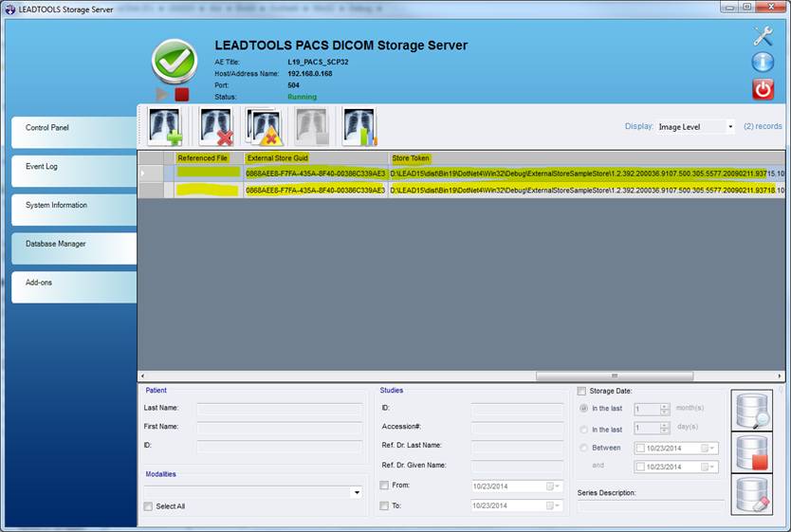Open the Control Panel tab
791x532 pixels.
pos(74,132)
